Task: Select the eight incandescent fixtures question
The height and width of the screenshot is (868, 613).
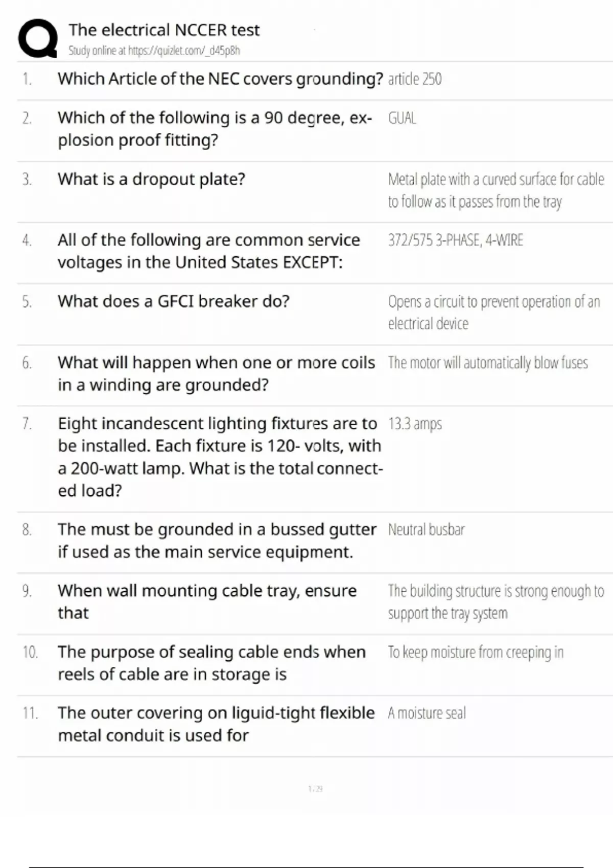Action: pos(220,457)
